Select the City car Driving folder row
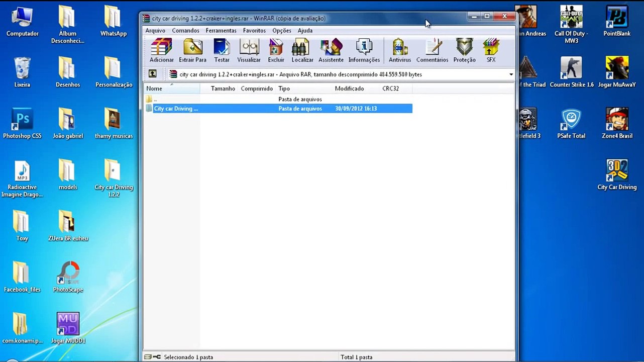Screen dimensions: 644x362 (278, 109)
